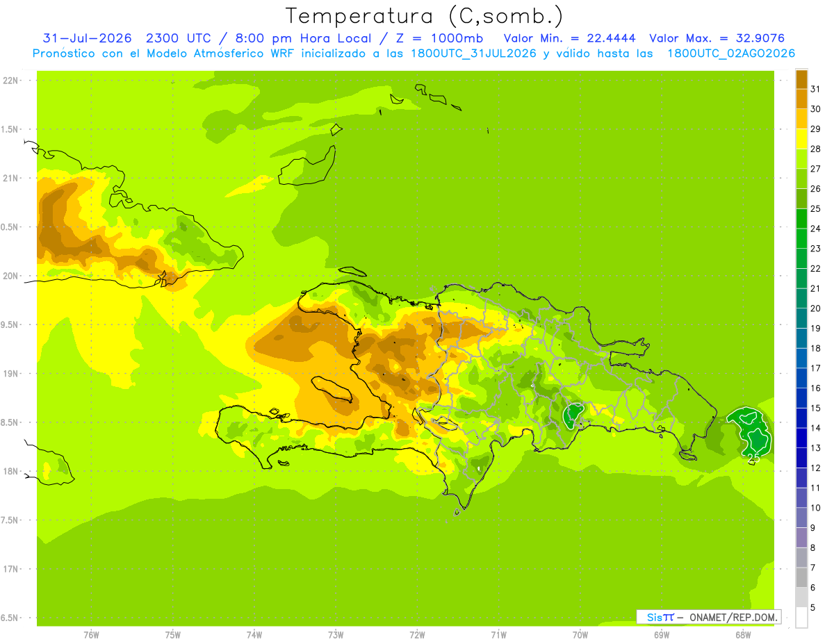Click the blue colorbar segment between 16 and 17
The image size is (834, 644).
pyautogui.click(x=801, y=378)
